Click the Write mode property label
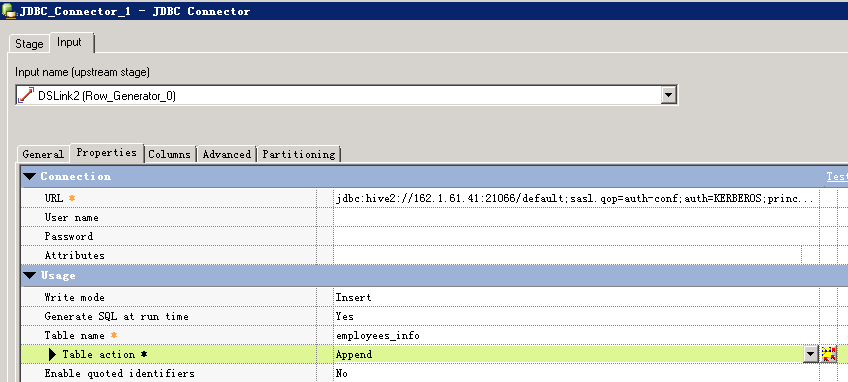 point(75,298)
